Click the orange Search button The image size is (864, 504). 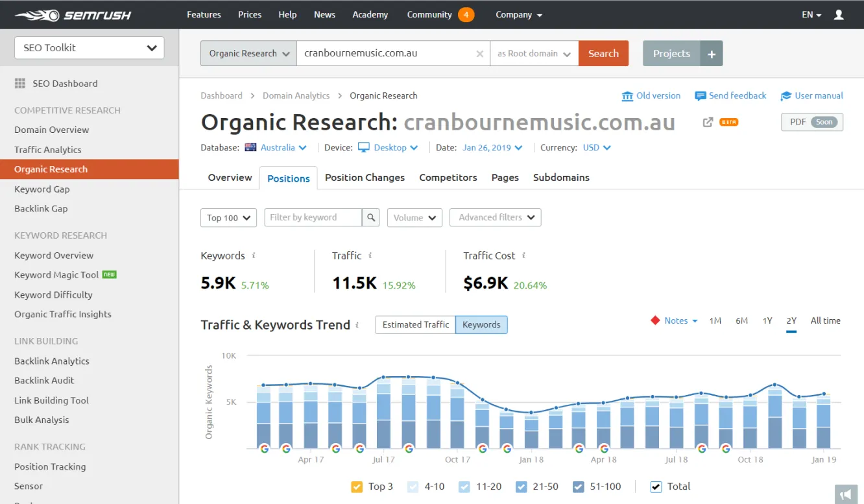tap(603, 54)
